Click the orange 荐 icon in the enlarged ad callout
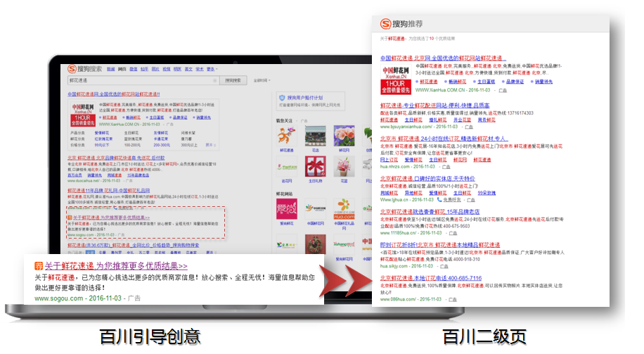 tap(39, 266)
